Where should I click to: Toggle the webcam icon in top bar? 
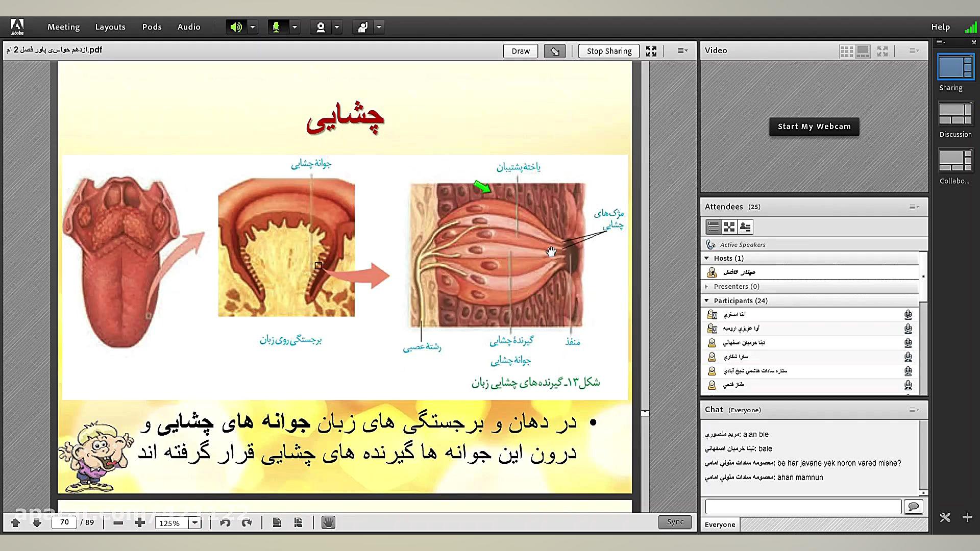(321, 27)
